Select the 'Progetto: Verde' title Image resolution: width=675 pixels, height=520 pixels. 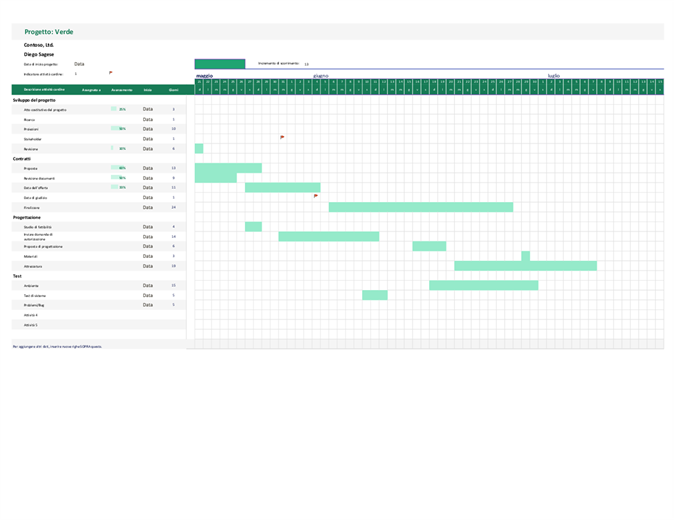(49, 32)
